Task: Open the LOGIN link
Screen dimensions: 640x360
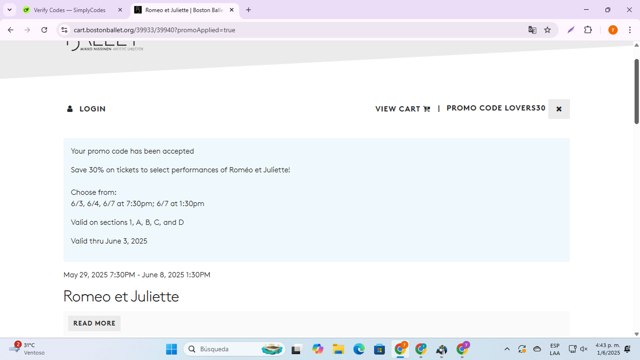Action: tap(92, 109)
